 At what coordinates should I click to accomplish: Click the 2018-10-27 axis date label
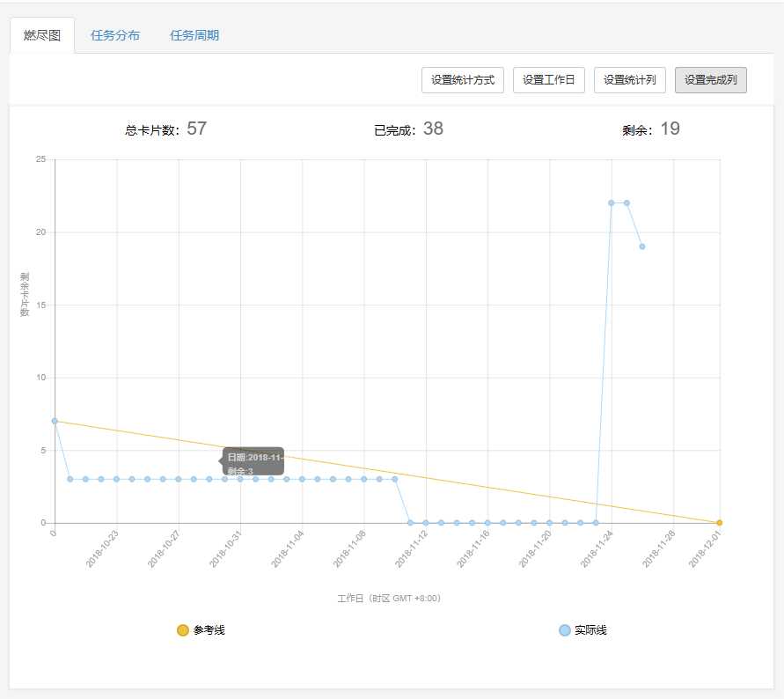click(x=164, y=548)
